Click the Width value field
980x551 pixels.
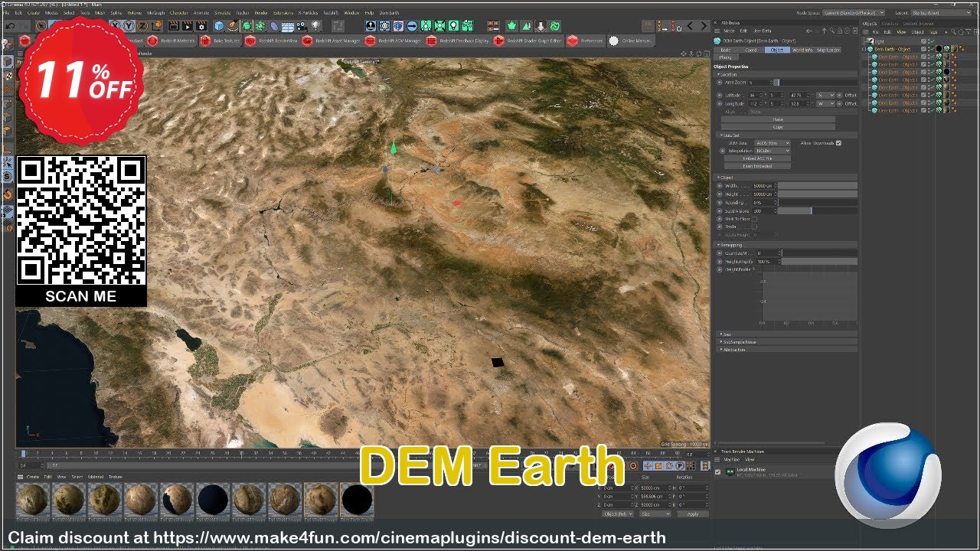[765, 186]
